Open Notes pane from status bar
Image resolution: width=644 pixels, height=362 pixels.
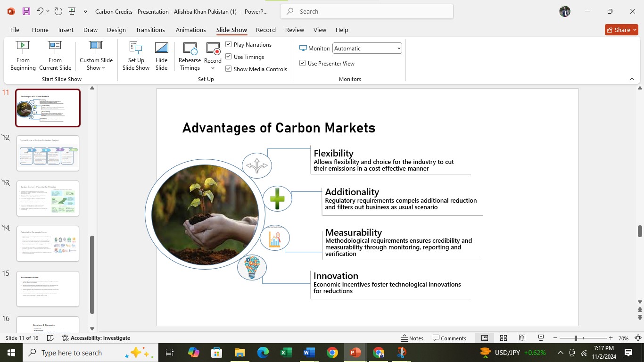(412, 338)
